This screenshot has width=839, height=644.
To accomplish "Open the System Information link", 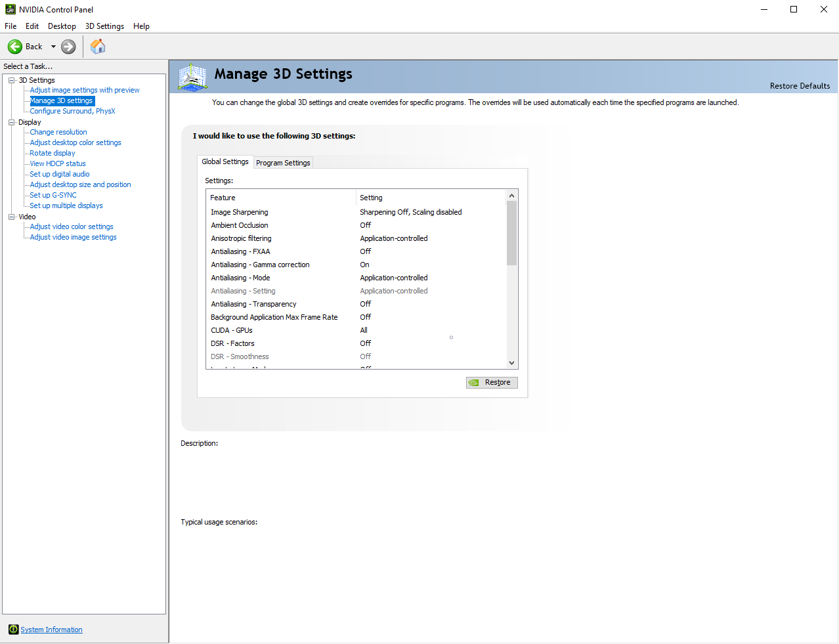I will tap(51, 630).
